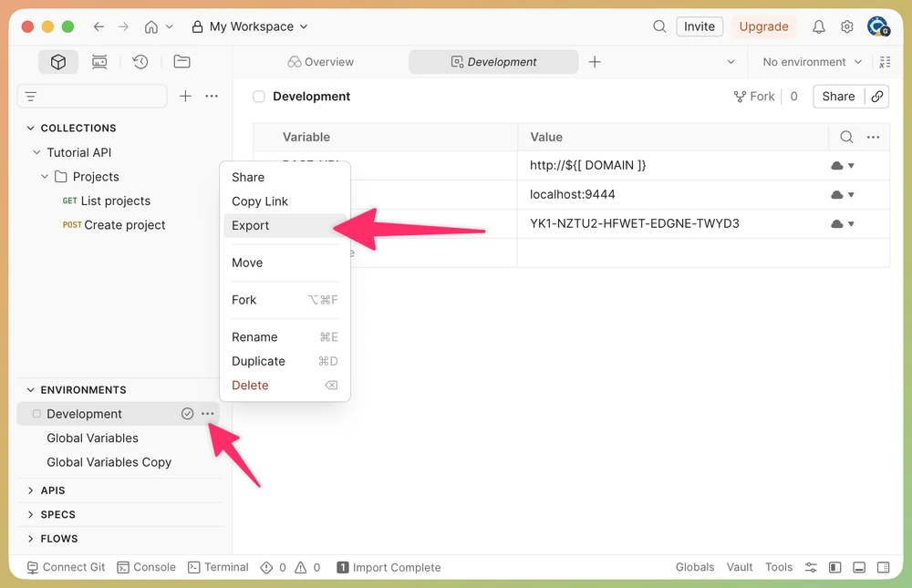Click the Fork button in header
912x588 pixels.
754,97
